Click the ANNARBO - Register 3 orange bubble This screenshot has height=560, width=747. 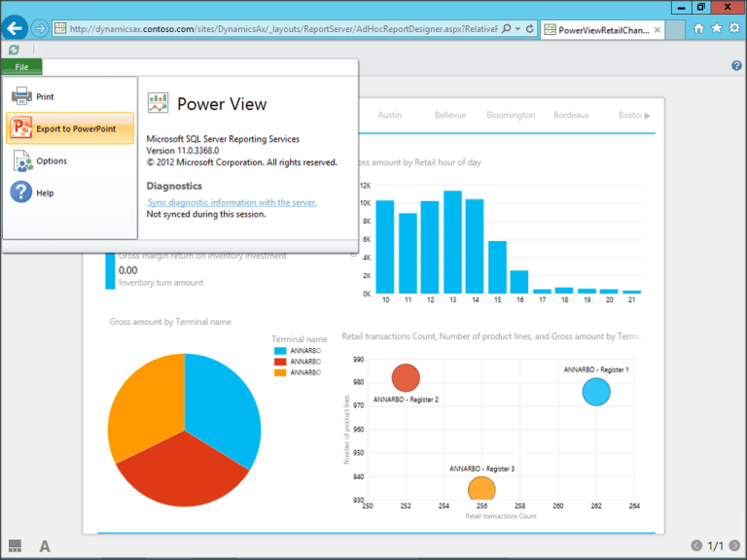coord(481,489)
